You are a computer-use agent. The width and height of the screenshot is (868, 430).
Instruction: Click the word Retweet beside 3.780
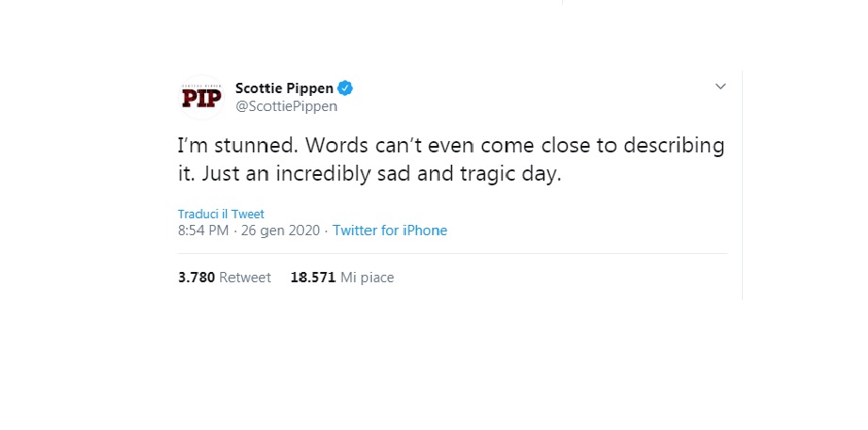245,278
